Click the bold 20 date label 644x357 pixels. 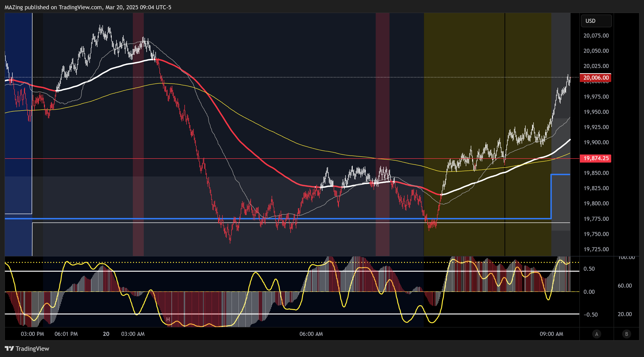pyautogui.click(x=106, y=334)
